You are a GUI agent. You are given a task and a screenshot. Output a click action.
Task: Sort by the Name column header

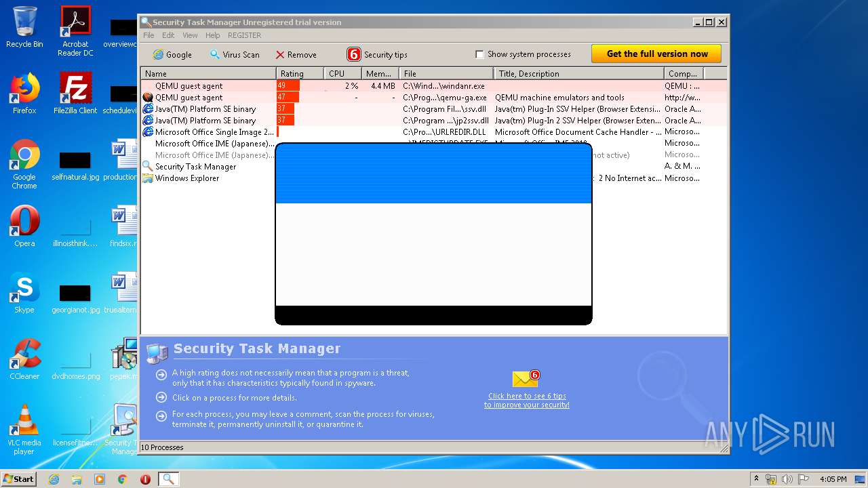pos(208,73)
